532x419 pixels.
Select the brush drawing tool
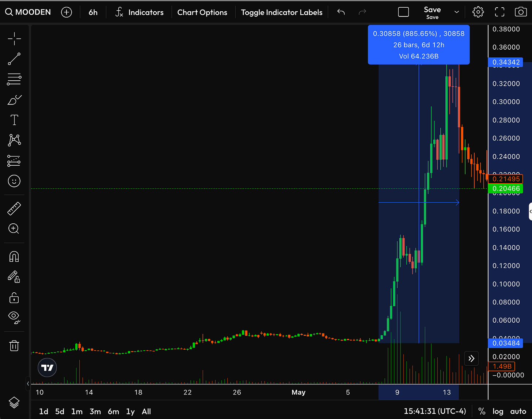[14, 99]
